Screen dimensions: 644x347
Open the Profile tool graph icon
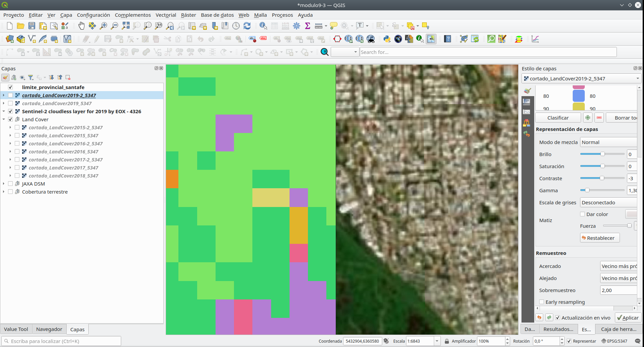535,39
